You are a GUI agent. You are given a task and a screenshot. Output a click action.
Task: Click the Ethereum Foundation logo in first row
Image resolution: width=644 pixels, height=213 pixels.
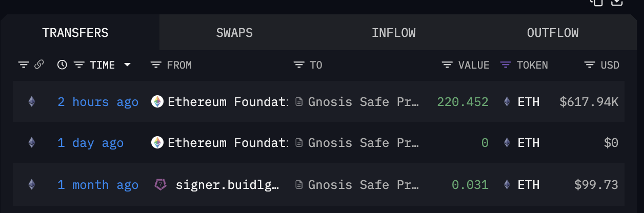[x=157, y=102]
